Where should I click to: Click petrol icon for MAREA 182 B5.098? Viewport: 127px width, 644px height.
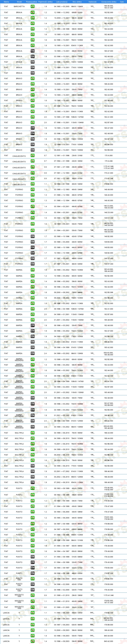click(33, 292)
